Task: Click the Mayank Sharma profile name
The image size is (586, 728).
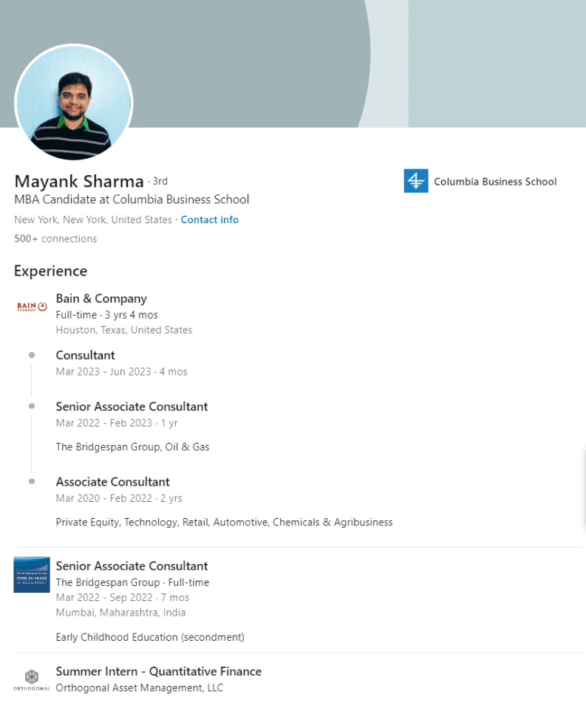Action: point(79,181)
